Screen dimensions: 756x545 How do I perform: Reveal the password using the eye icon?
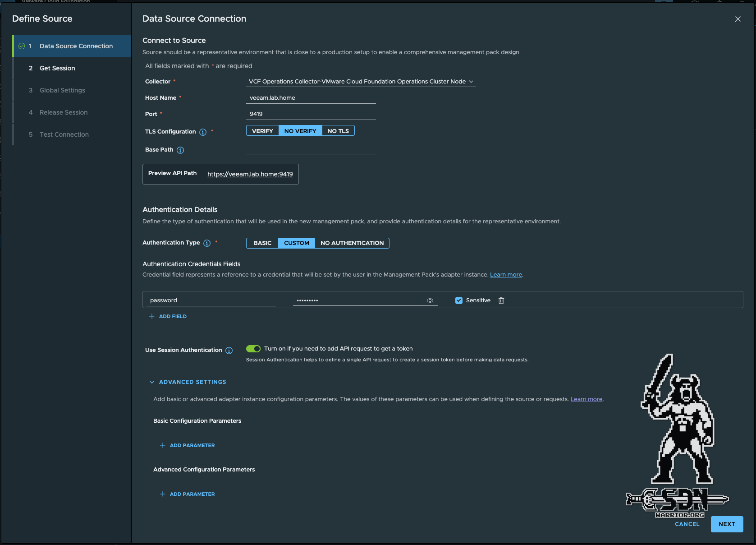point(430,300)
